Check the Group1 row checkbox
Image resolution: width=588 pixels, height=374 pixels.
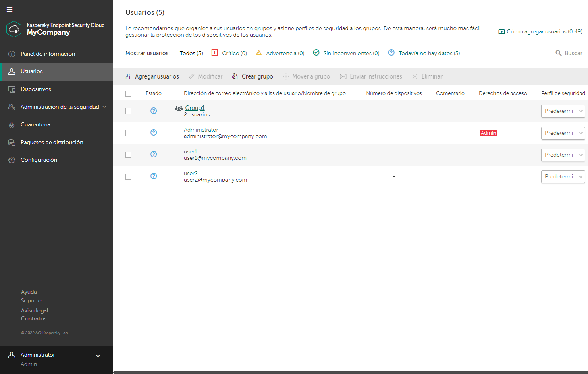(129, 111)
